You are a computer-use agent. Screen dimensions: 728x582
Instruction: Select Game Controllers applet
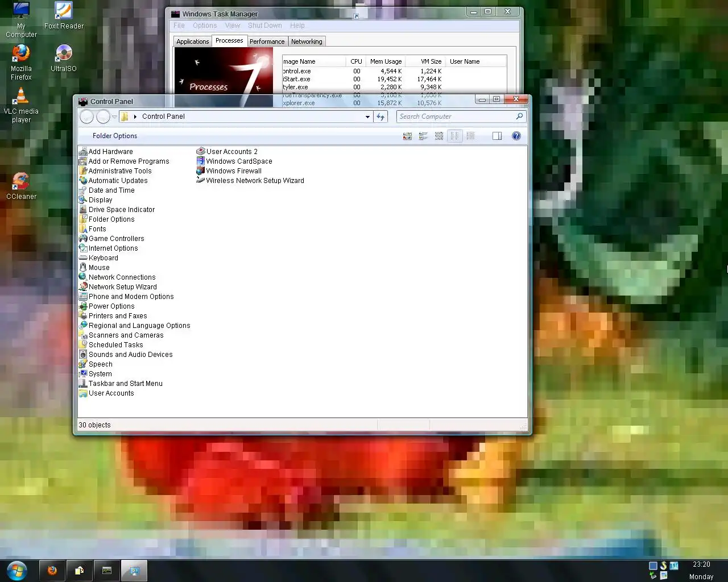click(111, 239)
